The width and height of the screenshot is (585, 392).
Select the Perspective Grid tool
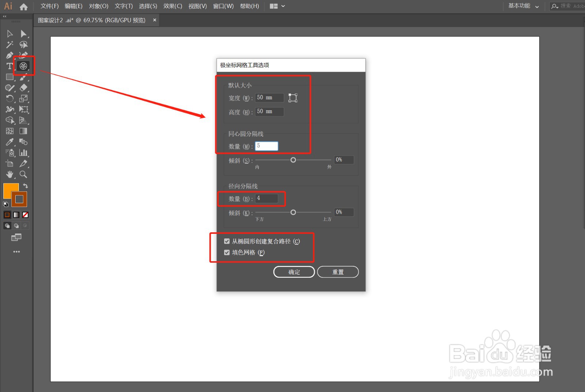(23, 120)
